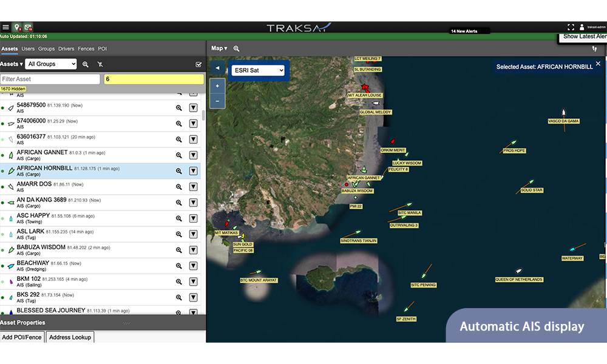Click the Address Lookup button

[x=70, y=337]
